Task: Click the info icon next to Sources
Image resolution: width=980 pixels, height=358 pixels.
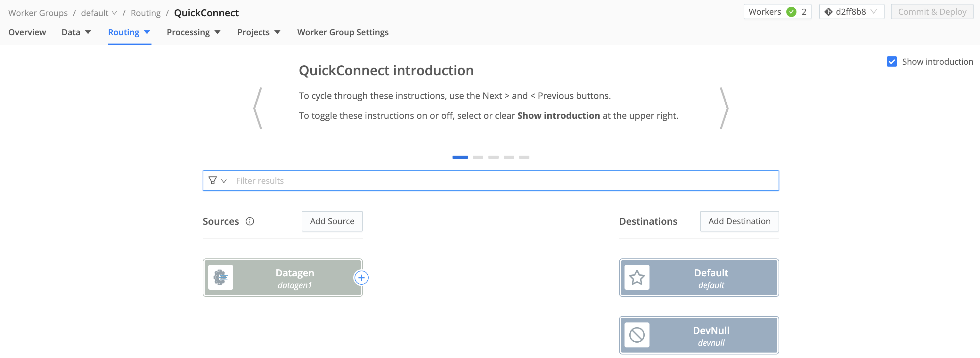Action: (250, 221)
